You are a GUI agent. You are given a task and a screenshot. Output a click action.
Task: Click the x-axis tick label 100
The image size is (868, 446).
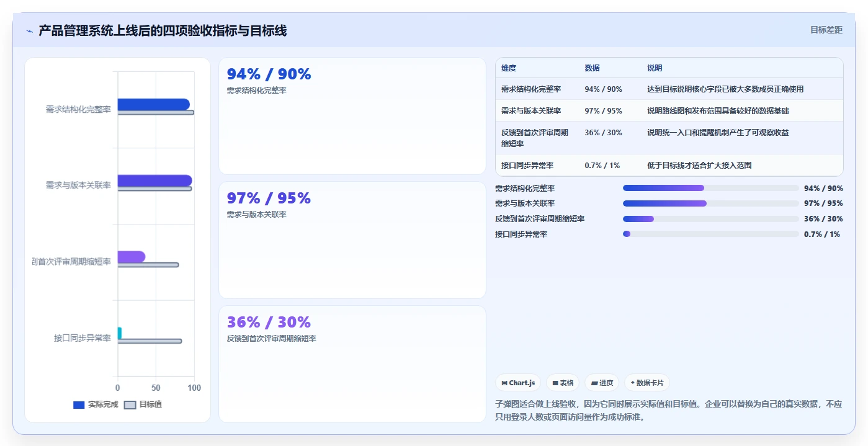click(x=194, y=388)
